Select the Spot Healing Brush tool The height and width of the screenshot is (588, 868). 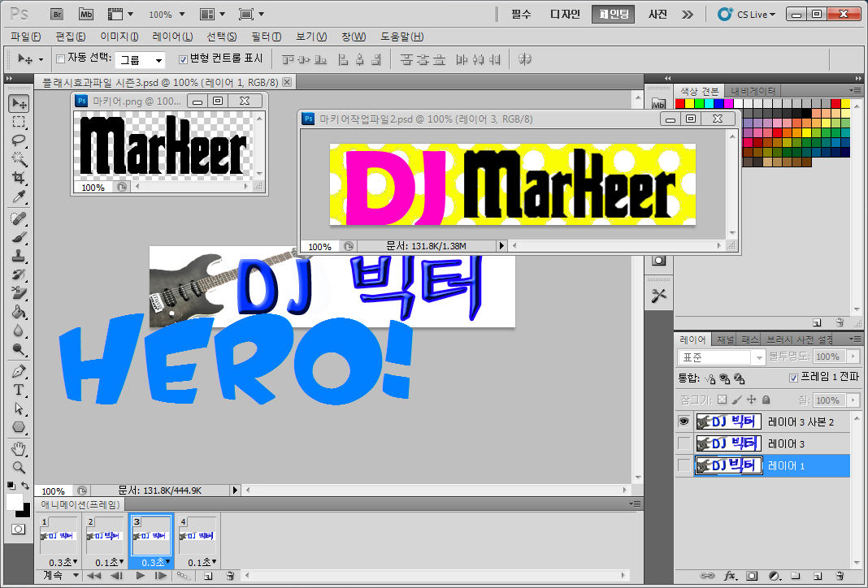coord(19,219)
